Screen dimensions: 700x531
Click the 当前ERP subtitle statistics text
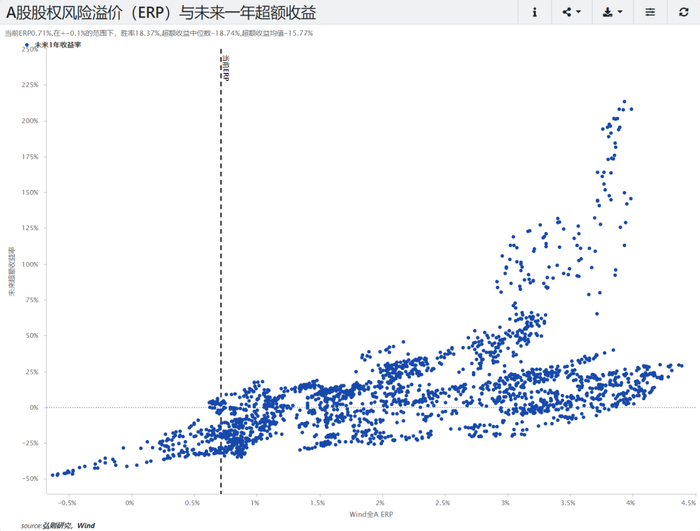(159, 33)
